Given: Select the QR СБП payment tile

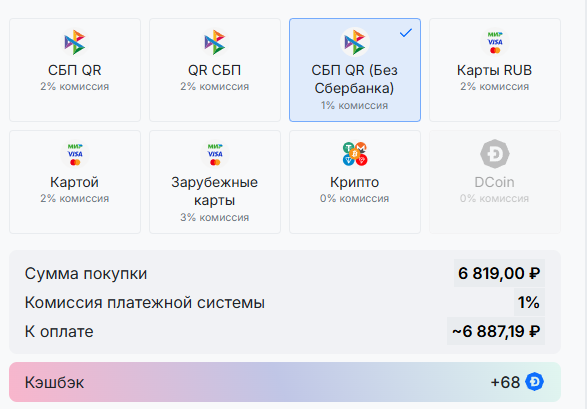Looking at the screenshot, I should (x=215, y=70).
